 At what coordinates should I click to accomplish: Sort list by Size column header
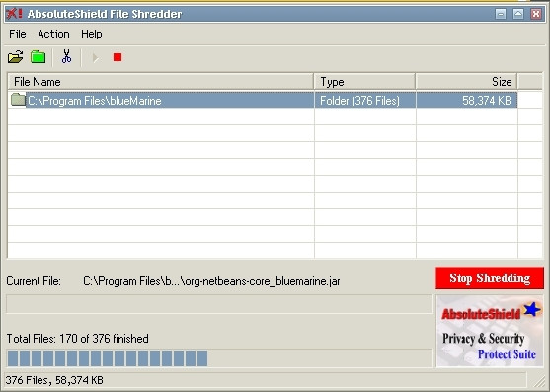point(466,82)
